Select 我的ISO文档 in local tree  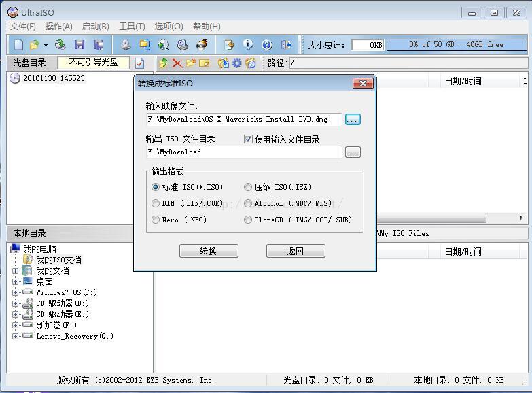pyautogui.click(x=58, y=260)
